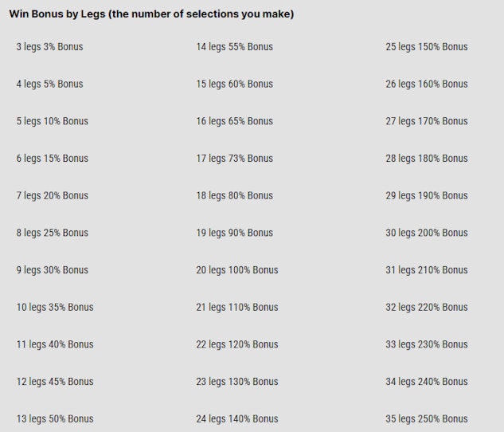Click the 25 legs 150% Bonus text
Viewport: 504px width, 432px height.
pos(427,47)
